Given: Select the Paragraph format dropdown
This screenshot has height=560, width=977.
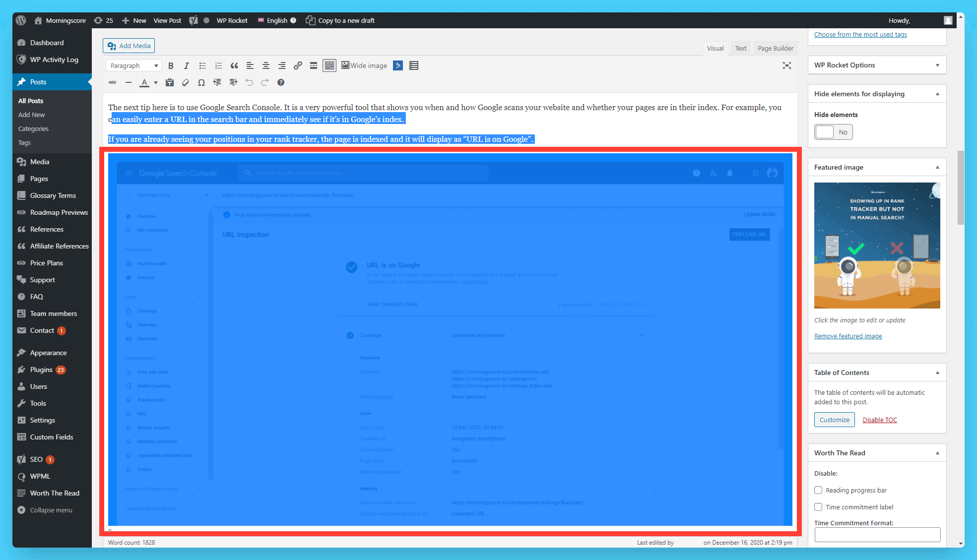Looking at the screenshot, I should coord(132,65).
